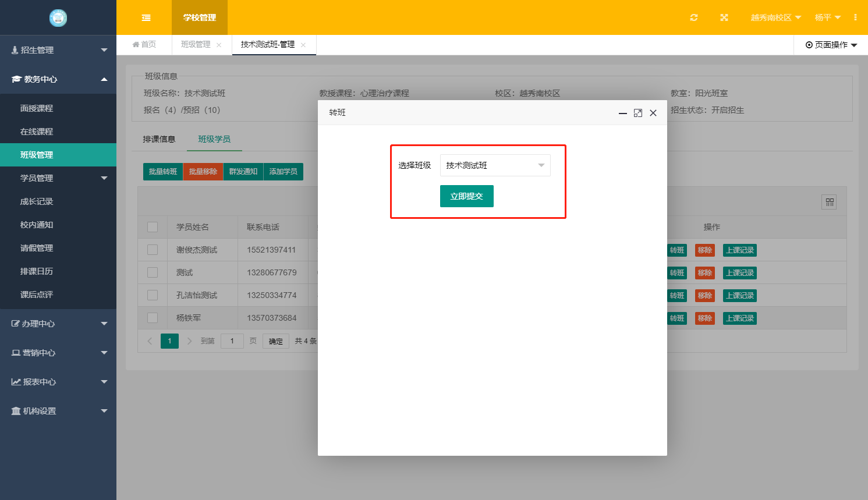Check the box for 谢俊杰测试
Viewport: 868px width, 500px height.
coord(153,250)
